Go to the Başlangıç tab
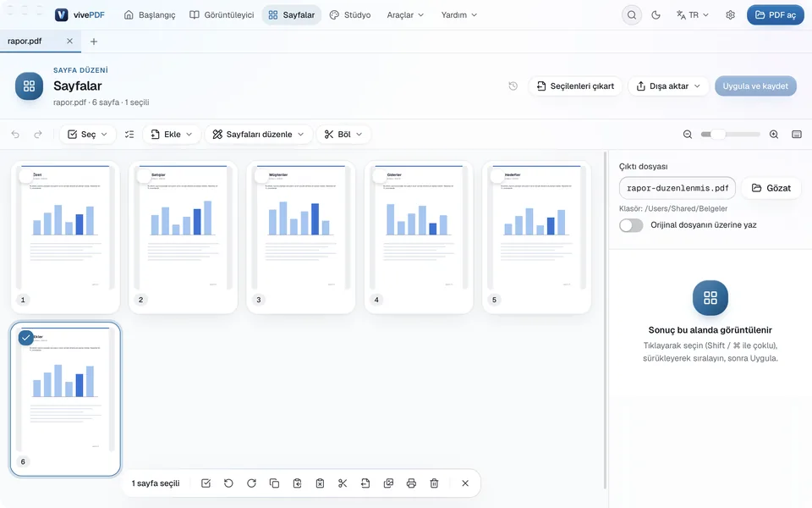The image size is (812, 508). pos(150,15)
